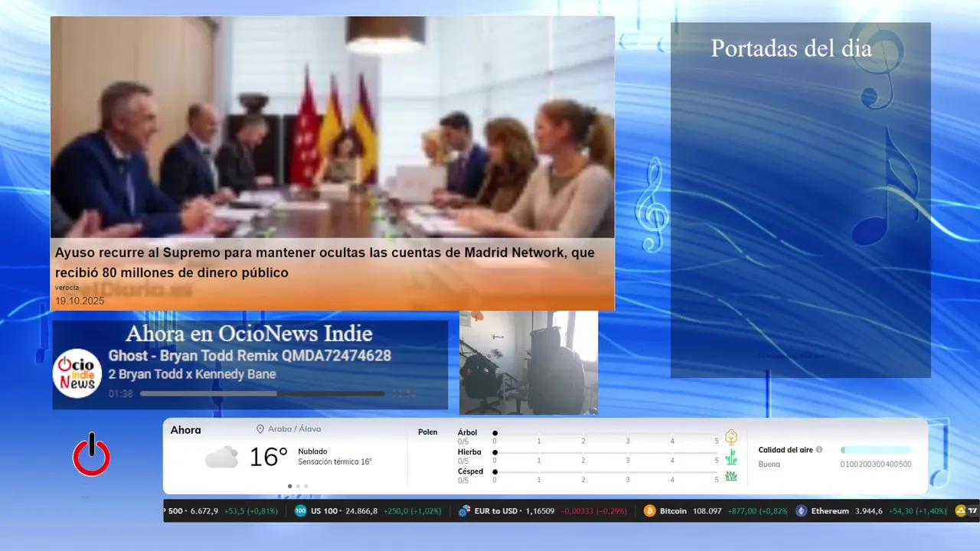Click the red power button icon
980x551 pixels.
point(91,455)
